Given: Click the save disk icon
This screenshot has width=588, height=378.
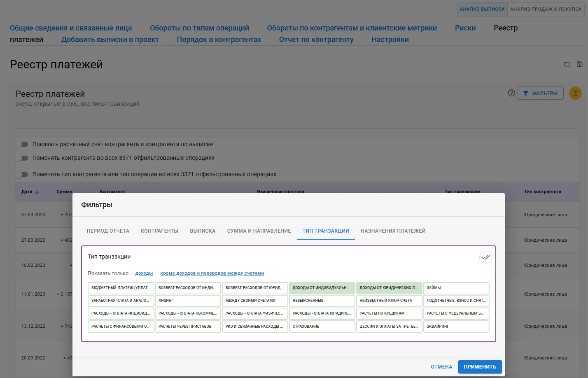Looking at the screenshot, I should pos(579,64).
